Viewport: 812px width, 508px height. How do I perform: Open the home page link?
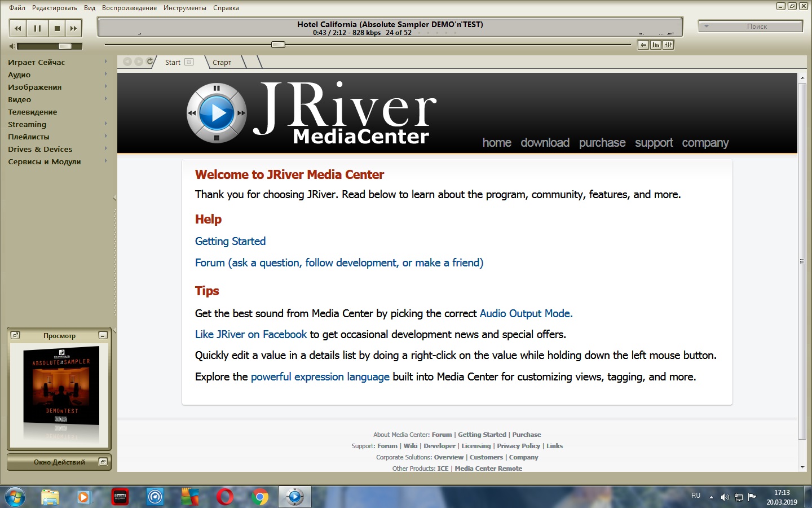(x=497, y=143)
